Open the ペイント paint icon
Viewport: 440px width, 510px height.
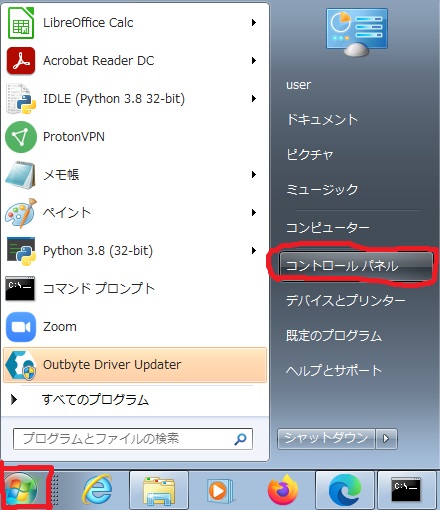(21, 213)
